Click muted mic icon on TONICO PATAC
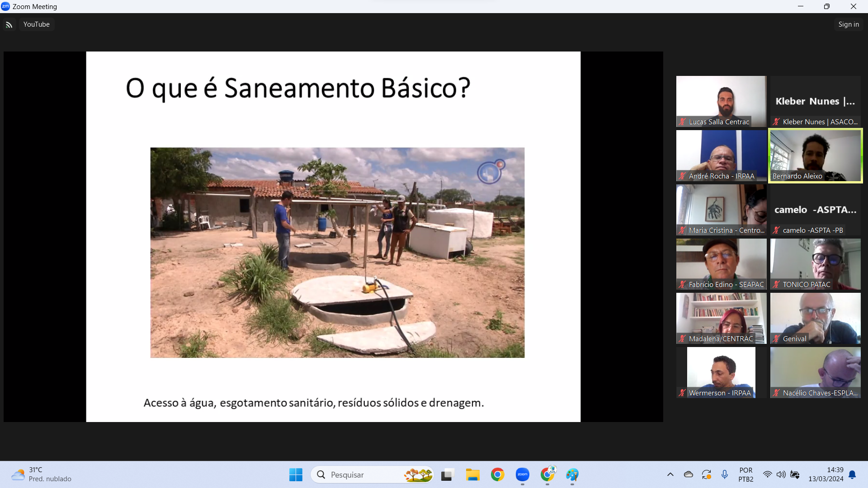The height and width of the screenshot is (488, 868). (x=776, y=285)
